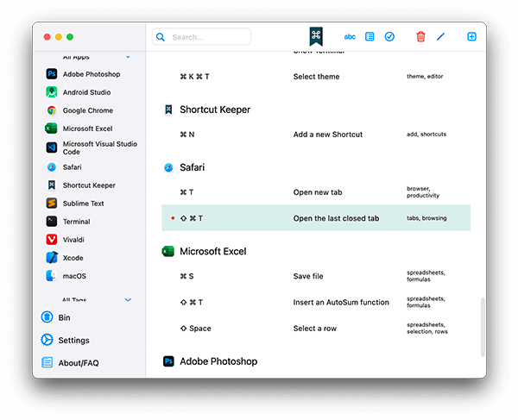Click the About/FAQ document icon
The width and height of the screenshot is (518, 420).
(47, 362)
